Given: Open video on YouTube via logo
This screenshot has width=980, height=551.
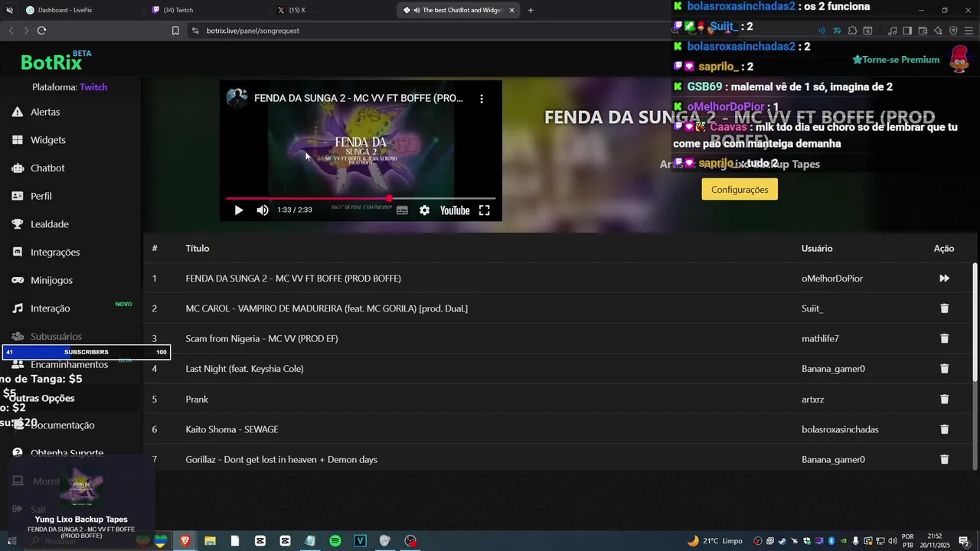Looking at the screenshot, I should pos(455,210).
